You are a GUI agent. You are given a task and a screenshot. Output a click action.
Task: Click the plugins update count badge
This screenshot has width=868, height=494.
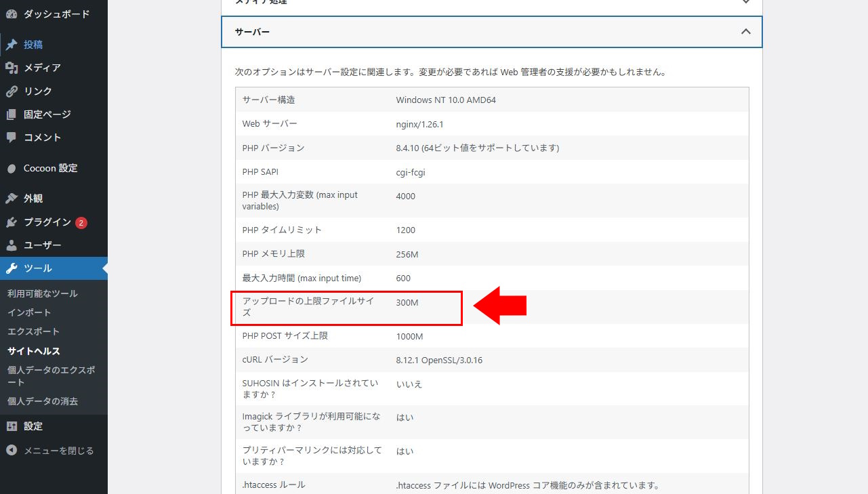pos(81,222)
